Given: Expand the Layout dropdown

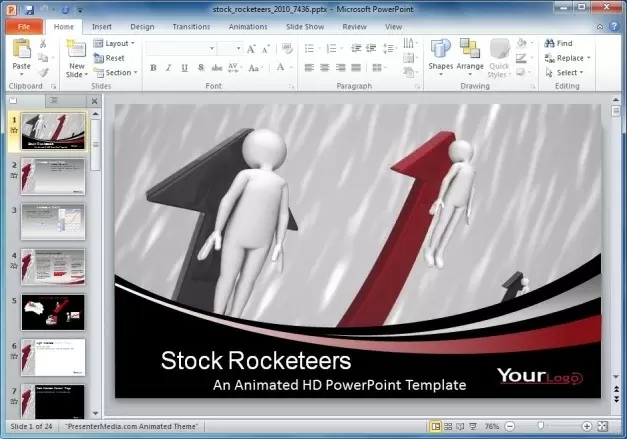Looking at the screenshot, I should [116, 44].
